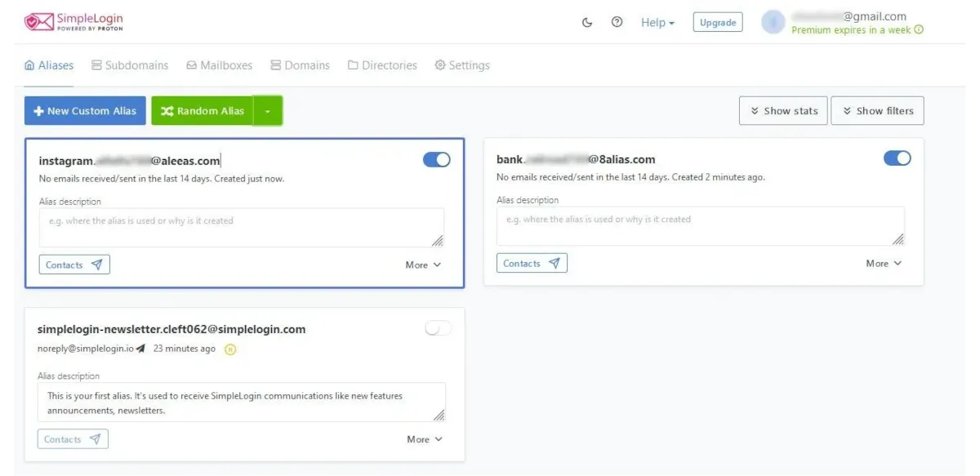Click the user avatar icon
980x476 pixels.
(773, 23)
